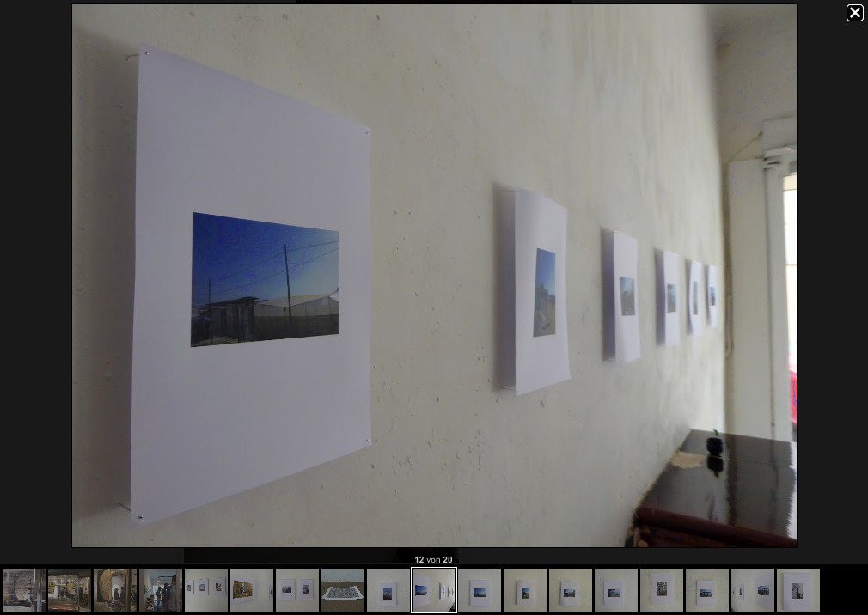The height and width of the screenshot is (615, 868).
Task: Open the thumbnail with the tall tree photo print
Action: pyautogui.click(x=662, y=590)
